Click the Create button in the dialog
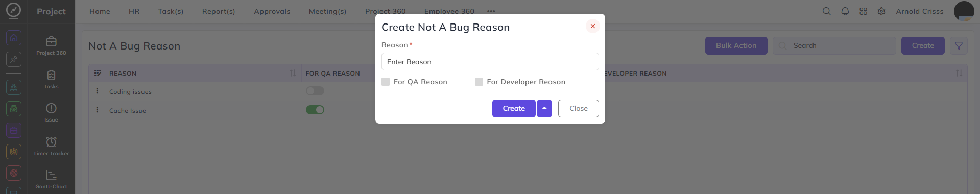 click(x=513, y=108)
